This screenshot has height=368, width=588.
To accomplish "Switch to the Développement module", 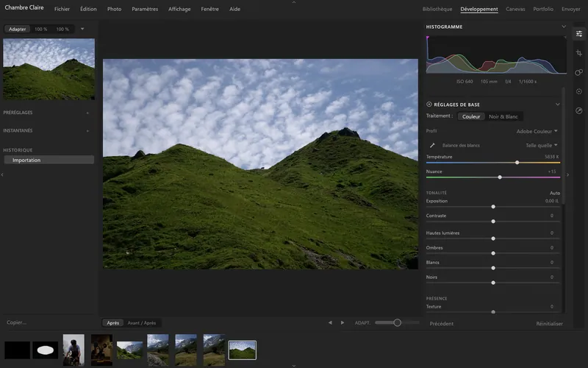I will [x=479, y=9].
